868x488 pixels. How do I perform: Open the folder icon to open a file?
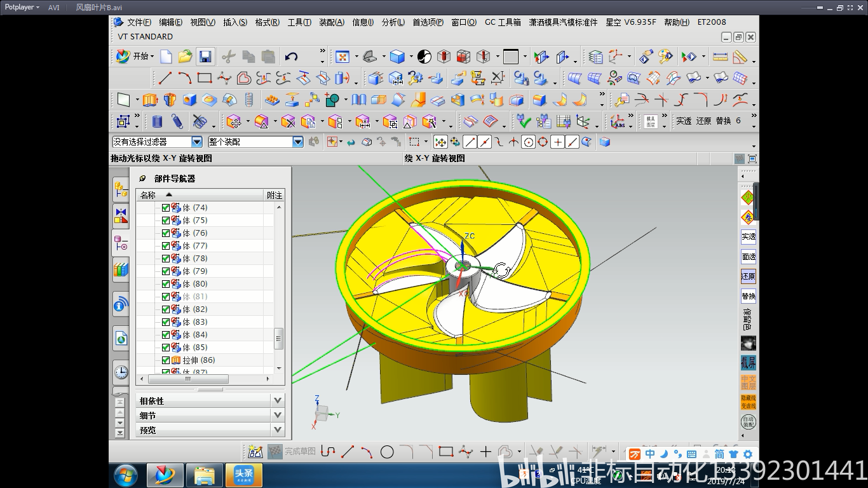click(x=185, y=57)
